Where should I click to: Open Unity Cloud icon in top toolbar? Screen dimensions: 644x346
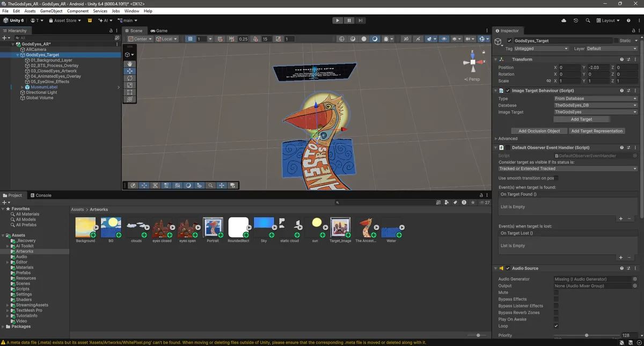point(563,20)
